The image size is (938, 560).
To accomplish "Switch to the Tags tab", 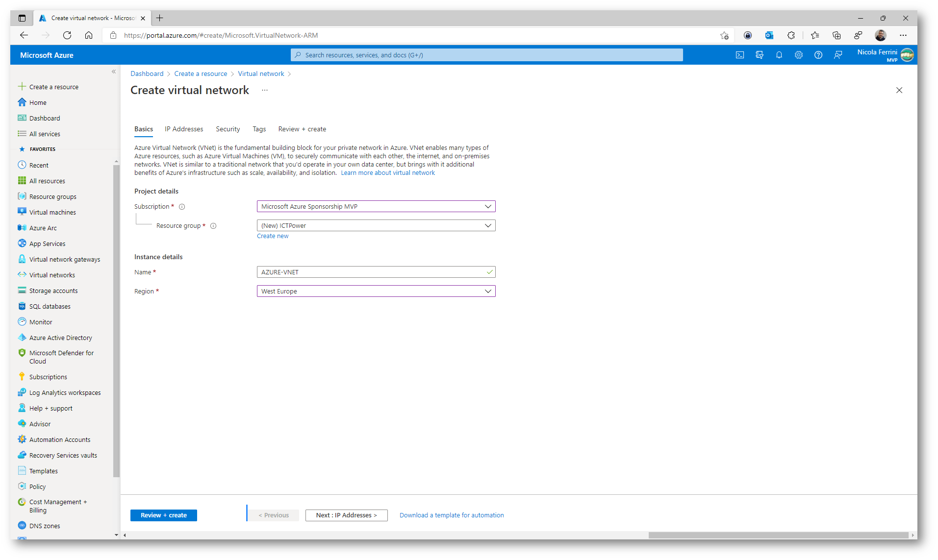I will point(259,129).
